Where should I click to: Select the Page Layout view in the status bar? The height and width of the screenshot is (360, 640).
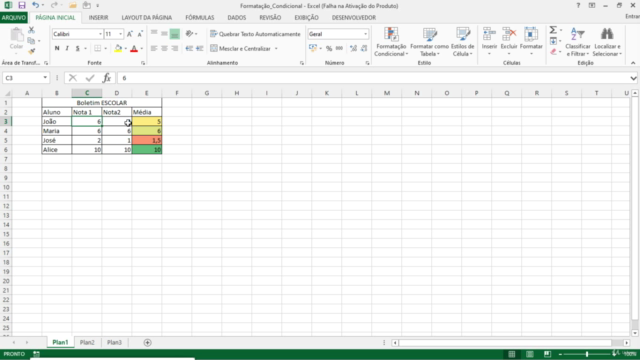(x=529, y=354)
